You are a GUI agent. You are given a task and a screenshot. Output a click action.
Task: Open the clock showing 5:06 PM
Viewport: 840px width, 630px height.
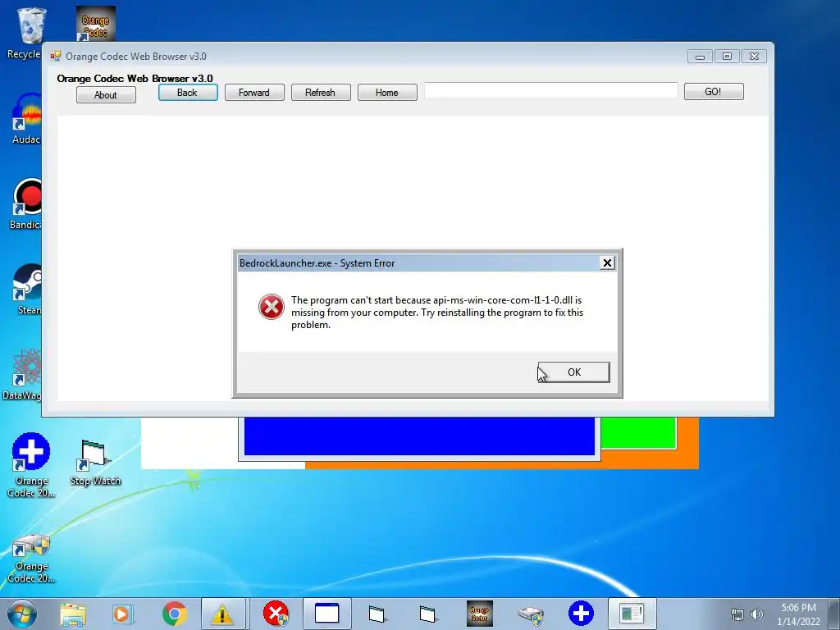(x=798, y=614)
